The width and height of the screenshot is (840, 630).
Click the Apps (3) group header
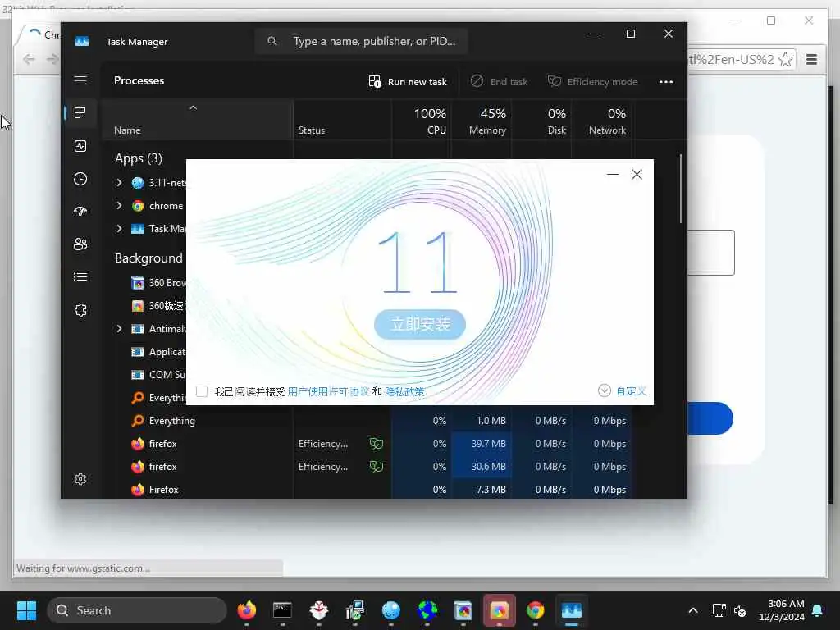tap(138, 158)
